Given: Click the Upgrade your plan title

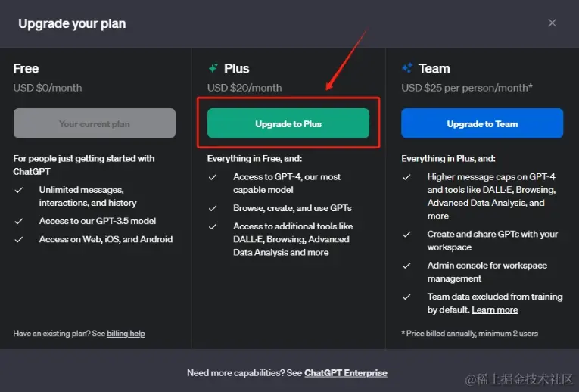Looking at the screenshot, I should (72, 23).
